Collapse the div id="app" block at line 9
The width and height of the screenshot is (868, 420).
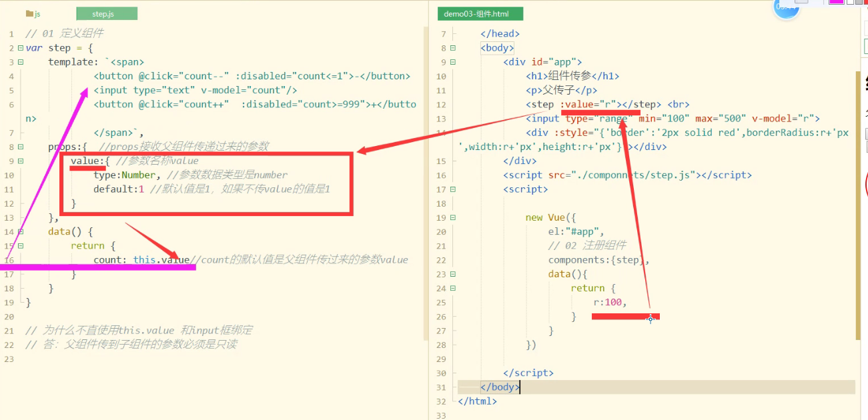[453, 62]
